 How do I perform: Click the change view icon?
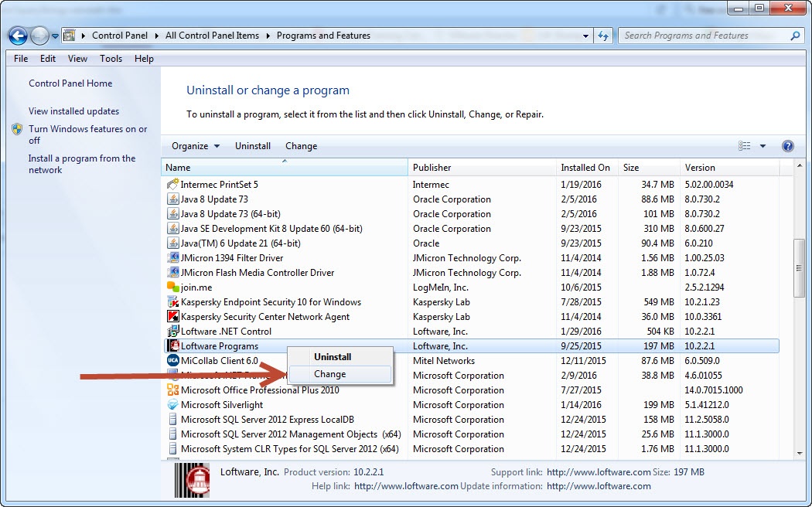coord(744,146)
